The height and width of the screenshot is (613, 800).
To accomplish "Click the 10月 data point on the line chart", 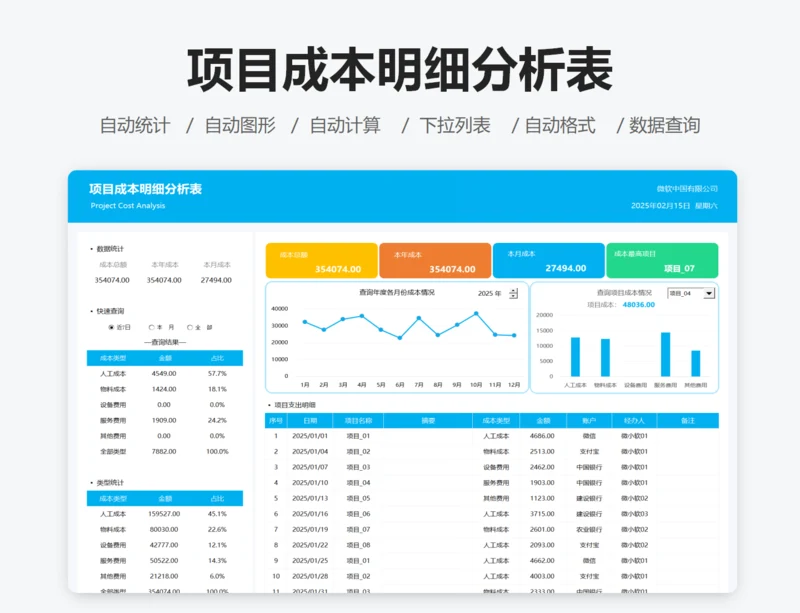I will click(x=476, y=313).
